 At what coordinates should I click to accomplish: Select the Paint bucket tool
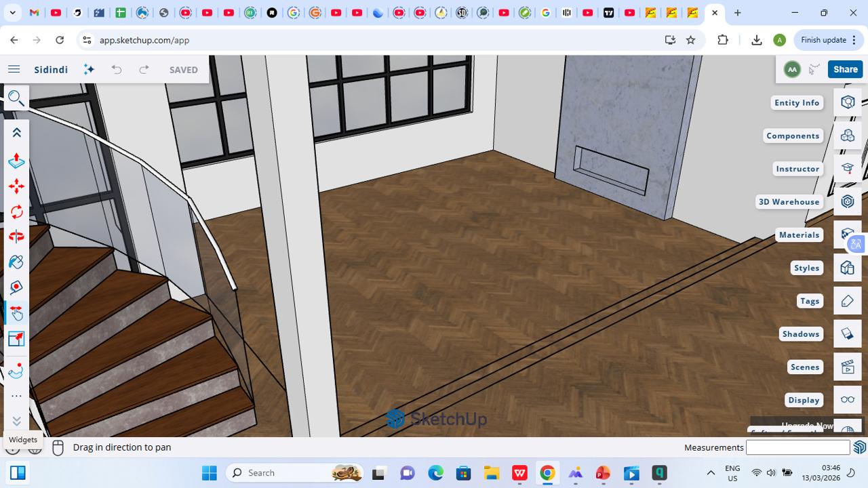pyautogui.click(x=16, y=262)
